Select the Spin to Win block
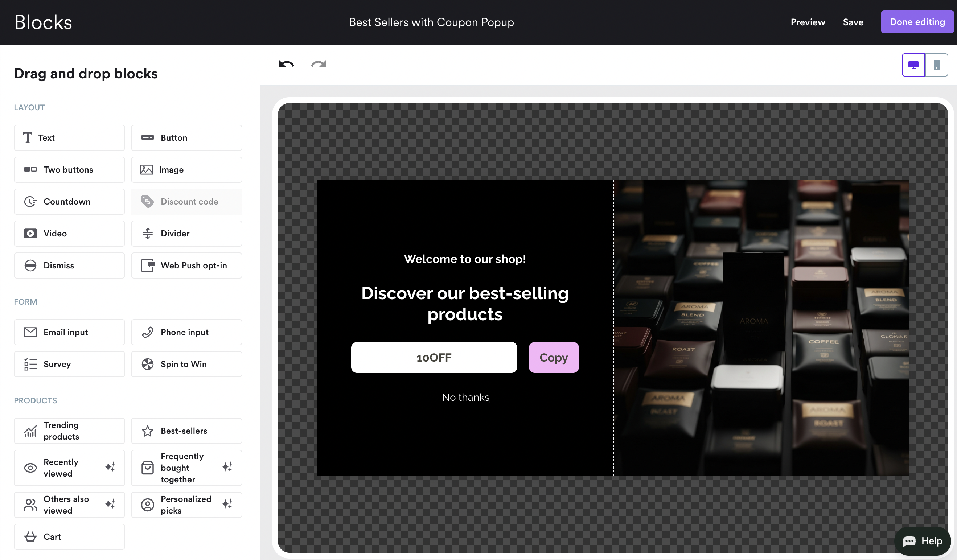957x560 pixels. pyautogui.click(x=186, y=364)
